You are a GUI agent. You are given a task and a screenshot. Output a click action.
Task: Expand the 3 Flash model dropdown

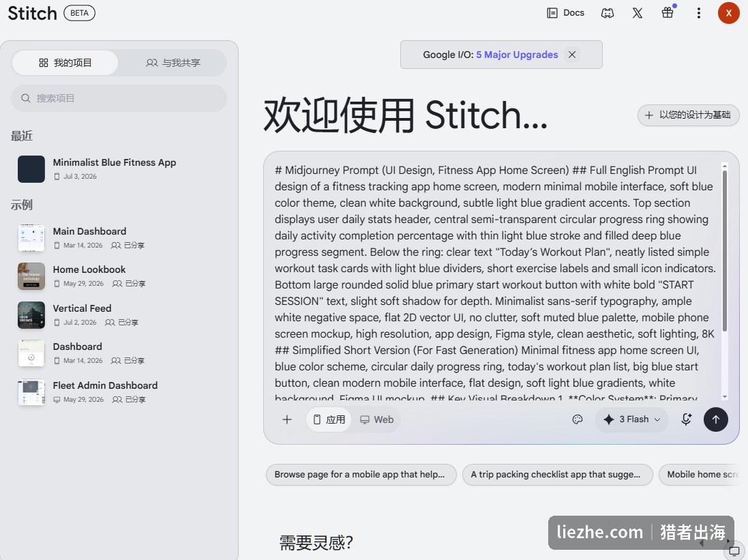point(631,419)
